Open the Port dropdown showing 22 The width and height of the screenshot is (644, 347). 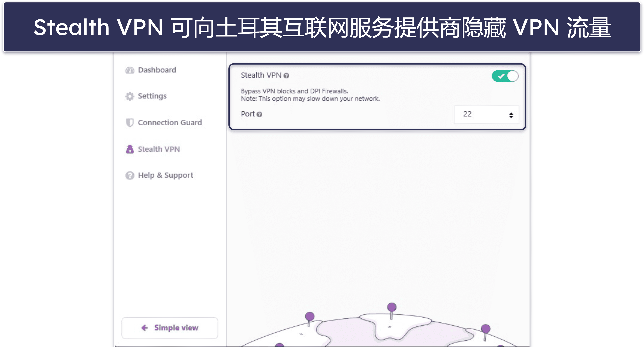[486, 115]
